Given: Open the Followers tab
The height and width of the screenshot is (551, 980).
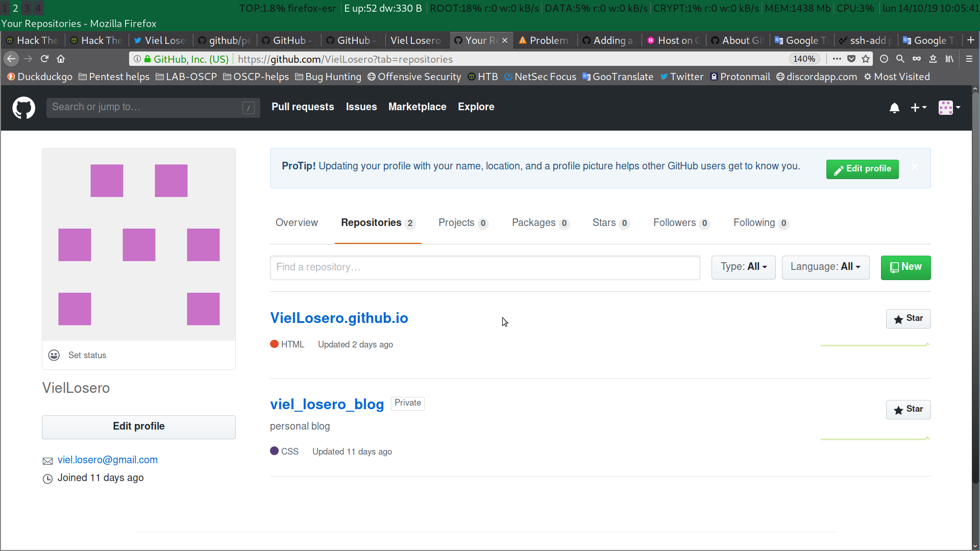Looking at the screenshot, I should click(681, 223).
